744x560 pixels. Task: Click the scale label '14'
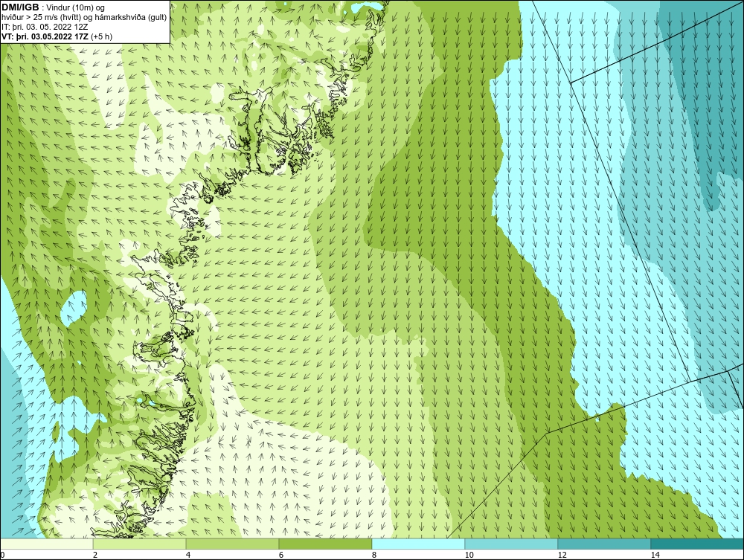655,556
